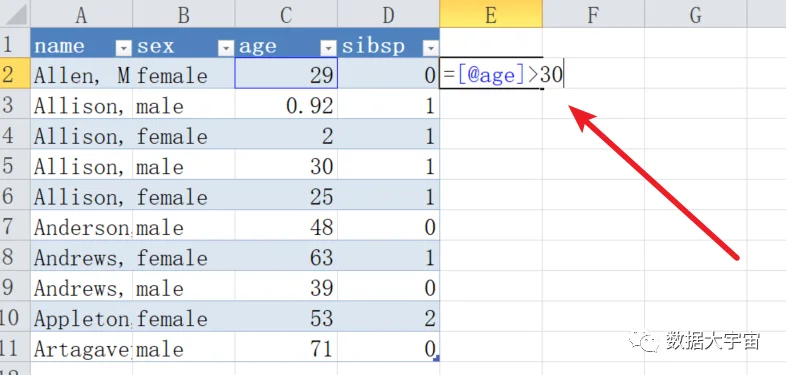Click the 'name' header cell
The height and width of the screenshot is (375, 786).
point(81,43)
